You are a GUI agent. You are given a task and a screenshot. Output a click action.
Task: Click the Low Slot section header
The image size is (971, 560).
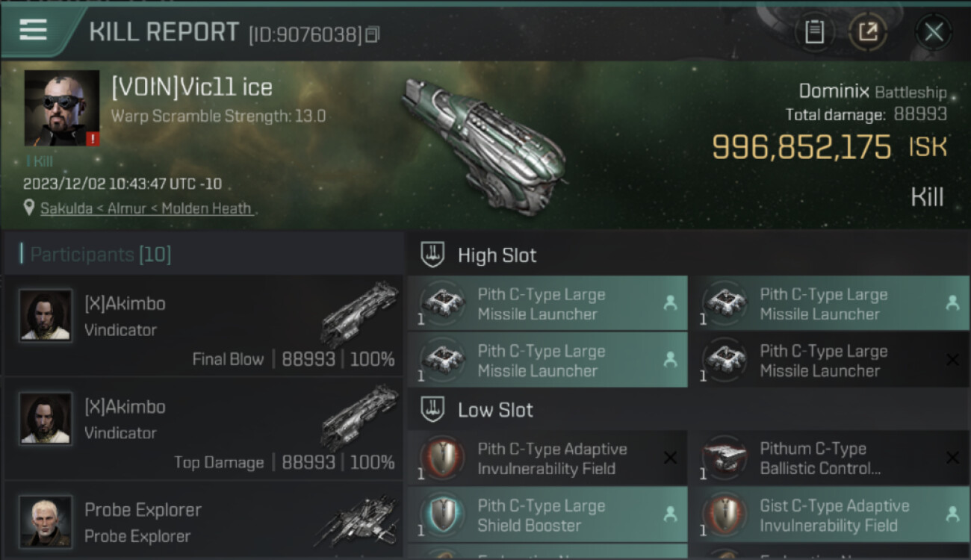click(495, 410)
